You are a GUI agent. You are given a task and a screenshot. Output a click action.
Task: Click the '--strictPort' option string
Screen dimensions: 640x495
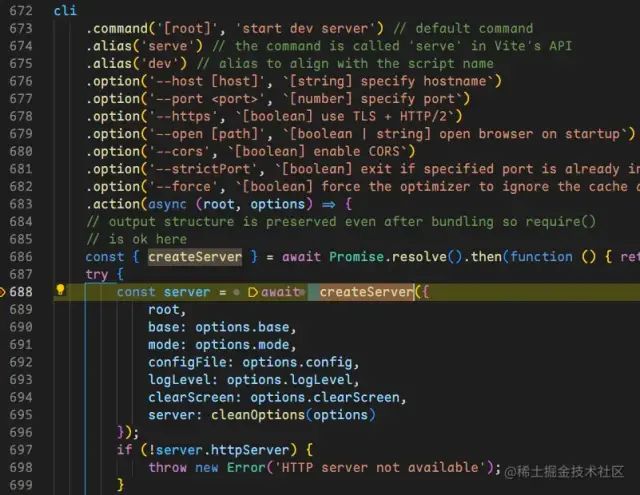click(203, 169)
